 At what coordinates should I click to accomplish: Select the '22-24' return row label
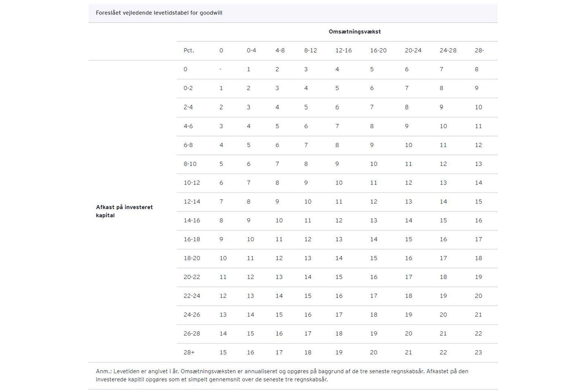192,296
